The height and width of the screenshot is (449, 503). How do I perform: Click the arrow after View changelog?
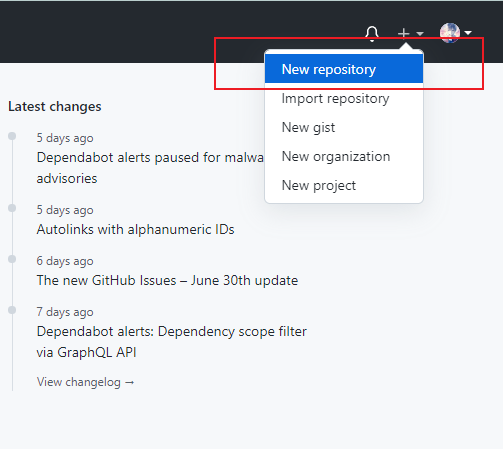[x=130, y=382]
